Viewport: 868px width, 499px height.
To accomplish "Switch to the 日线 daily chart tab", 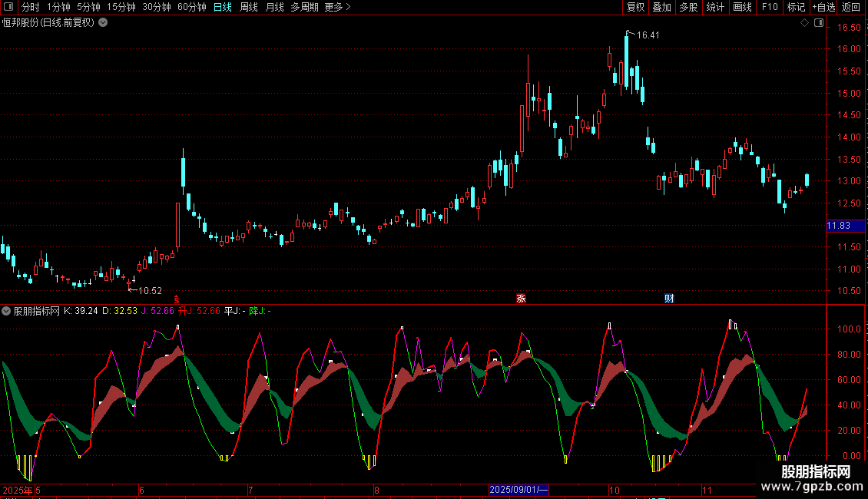I will (x=223, y=7).
